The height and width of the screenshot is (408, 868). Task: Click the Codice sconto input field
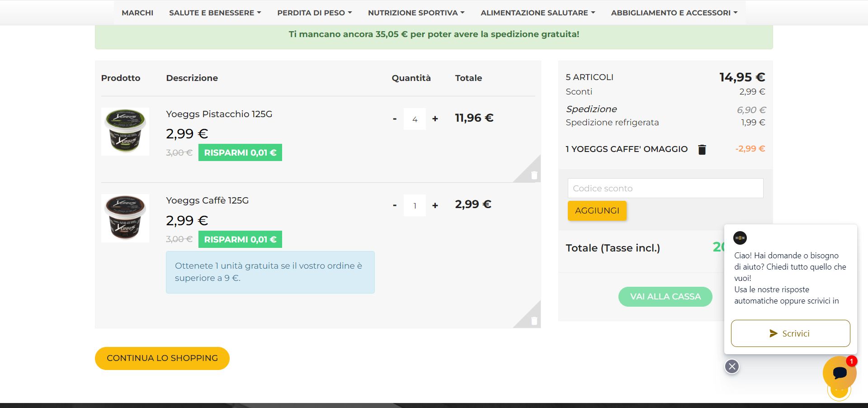point(665,188)
